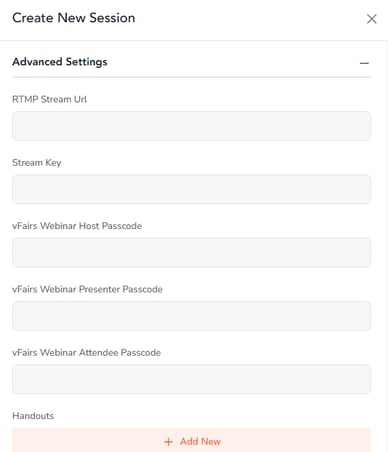This screenshot has width=388, height=452.
Task: Click the peach Handouts bar right of Add New
Action: 295,440
